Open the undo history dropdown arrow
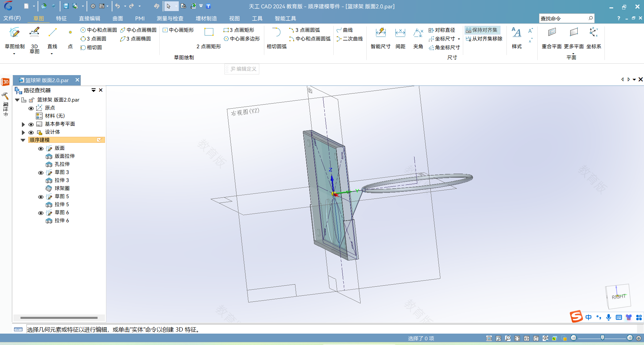The height and width of the screenshot is (345, 644). (125, 6)
